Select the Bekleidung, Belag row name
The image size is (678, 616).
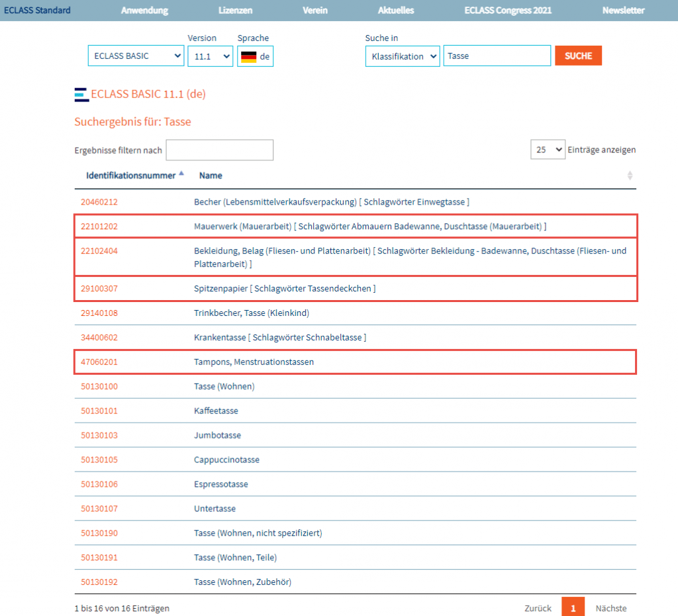pos(410,258)
